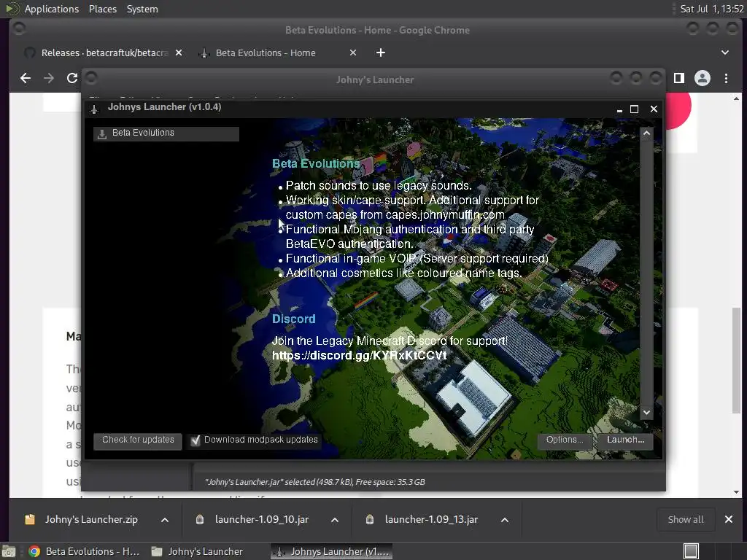Click the Applications menu logo icon
The height and width of the screenshot is (560, 747).
[x=12, y=9]
